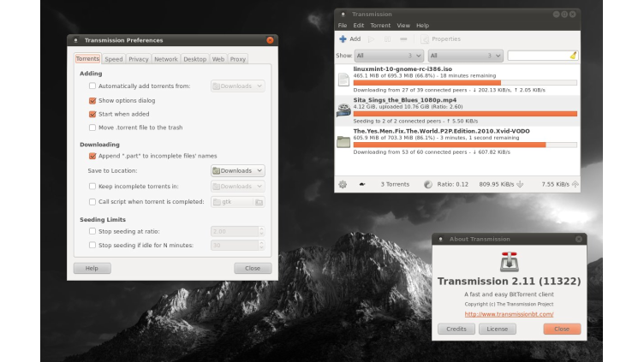The width and height of the screenshot is (644, 362).
Task: Switch to the Proxy tab
Action: pos(238,59)
